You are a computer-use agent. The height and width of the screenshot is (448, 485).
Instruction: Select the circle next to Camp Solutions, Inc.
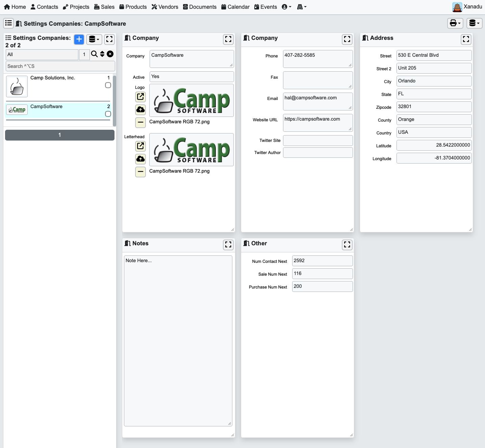coord(108,85)
